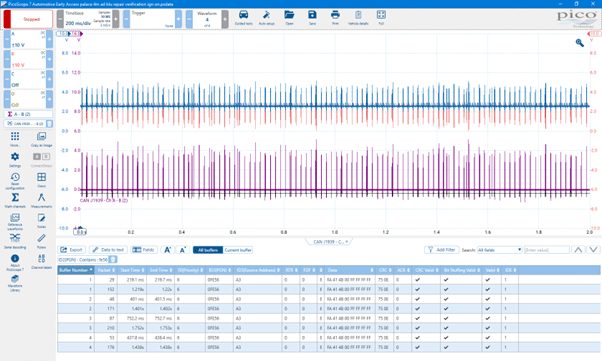This screenshot has height=361, width=602.
Task: Open the Trigger settings panel
Action: [x=152, y=19]
